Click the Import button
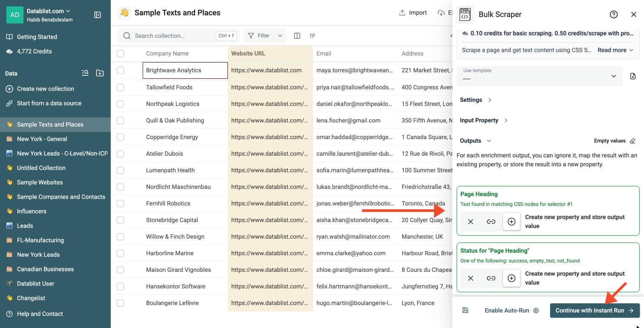 tap(413, 13)
